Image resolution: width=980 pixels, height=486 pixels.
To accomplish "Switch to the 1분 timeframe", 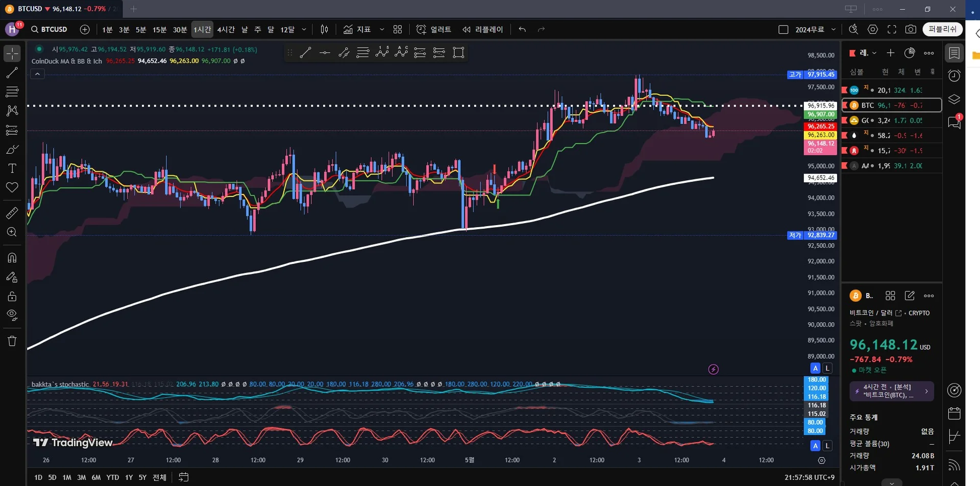I will pyautogui.click(x=107, y=30).
